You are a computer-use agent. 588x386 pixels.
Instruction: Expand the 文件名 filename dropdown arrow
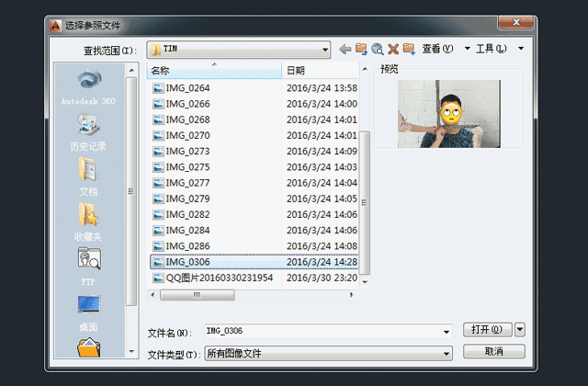[447, 332]
